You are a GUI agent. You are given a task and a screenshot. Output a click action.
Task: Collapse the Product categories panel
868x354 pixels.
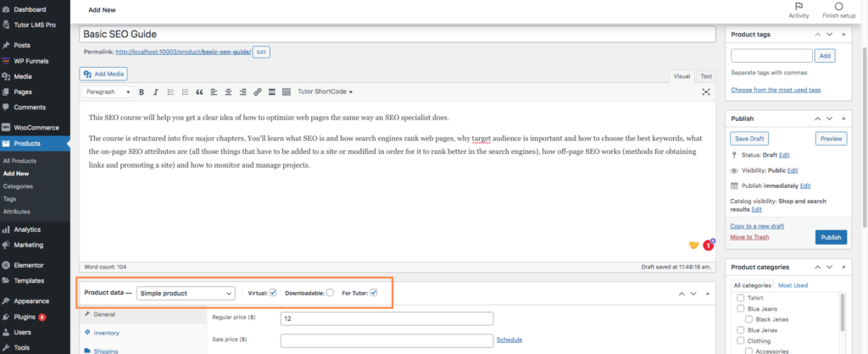pos(843,267)
